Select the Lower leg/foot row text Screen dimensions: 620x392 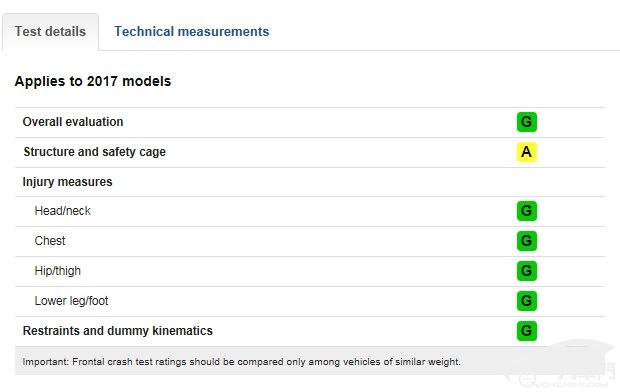click(71, 301)
